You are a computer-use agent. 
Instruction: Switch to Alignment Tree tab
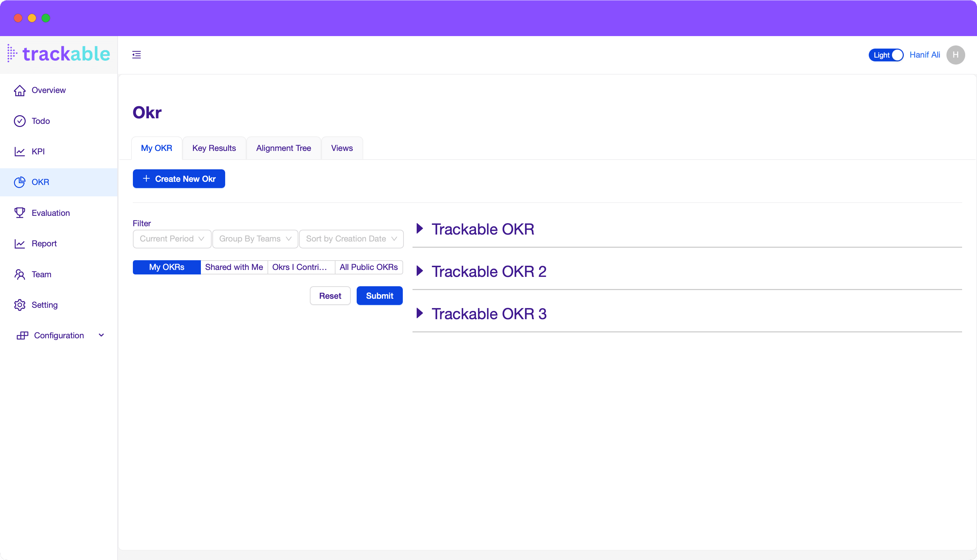(283, 148)
